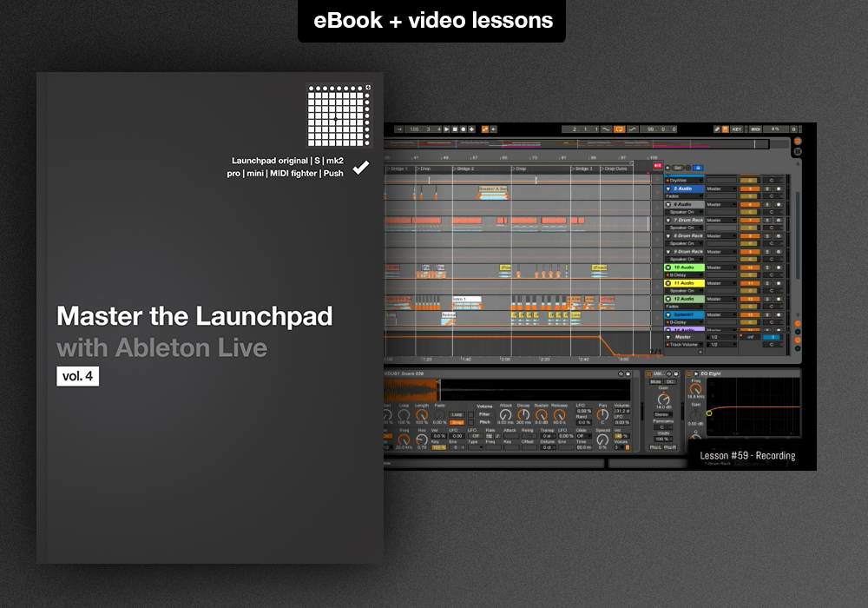This screenshot has width=868, height=608.
Task: Click Previous Locator arrow left of Set
Action: tap(667, 168)
